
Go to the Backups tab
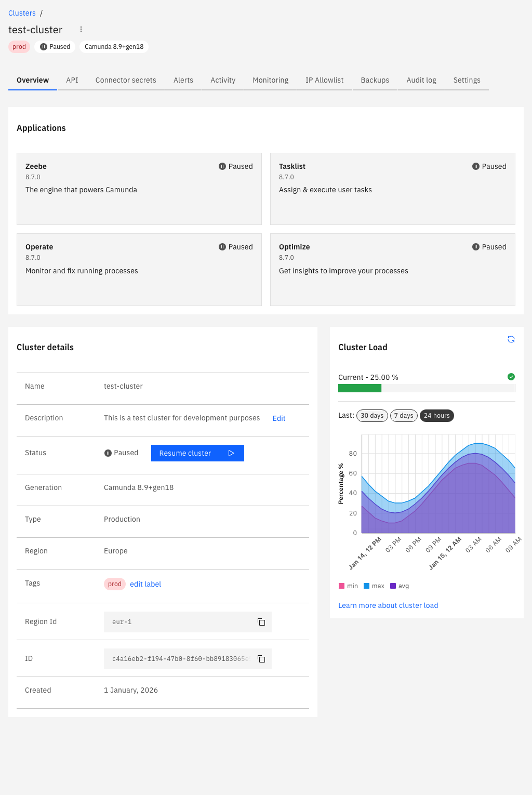click(375, 80)
